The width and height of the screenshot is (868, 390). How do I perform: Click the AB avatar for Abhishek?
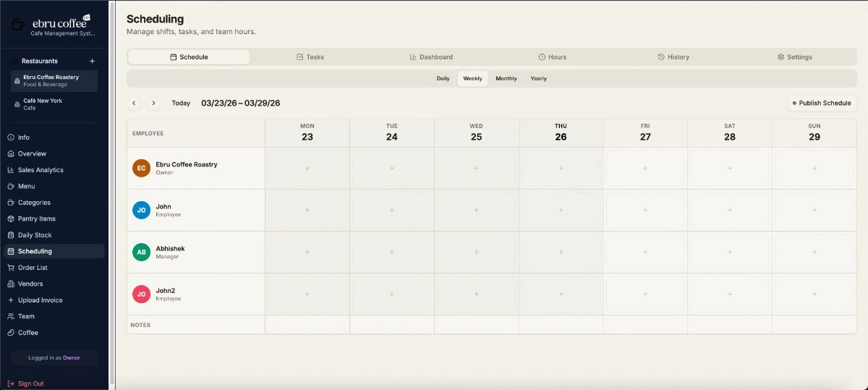(x=141, y=252)
